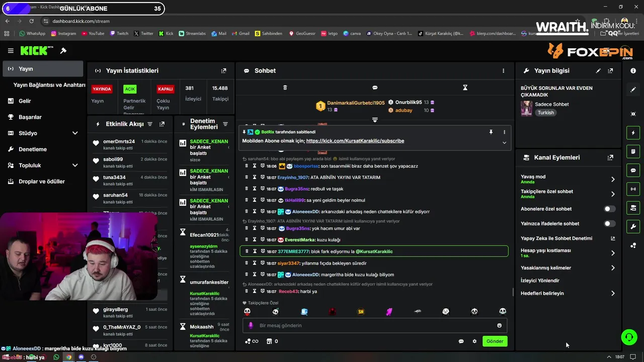Toggle the chat bubble widget in right toolbar

pyautogui.click(x=633, y=170)
